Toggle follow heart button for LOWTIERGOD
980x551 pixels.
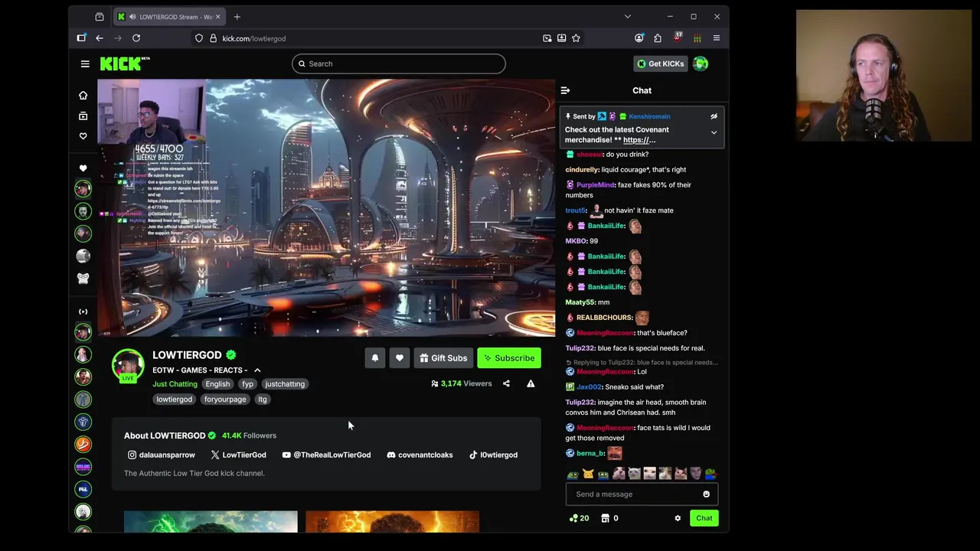tap(399, 358)
